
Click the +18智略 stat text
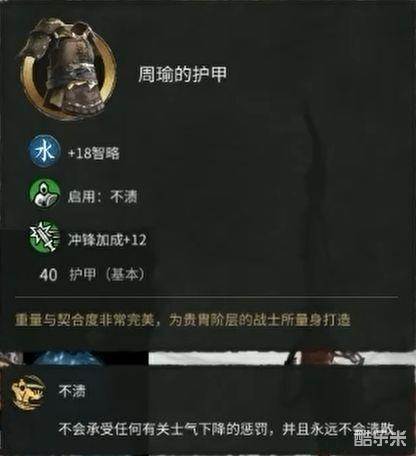[93, 153]
